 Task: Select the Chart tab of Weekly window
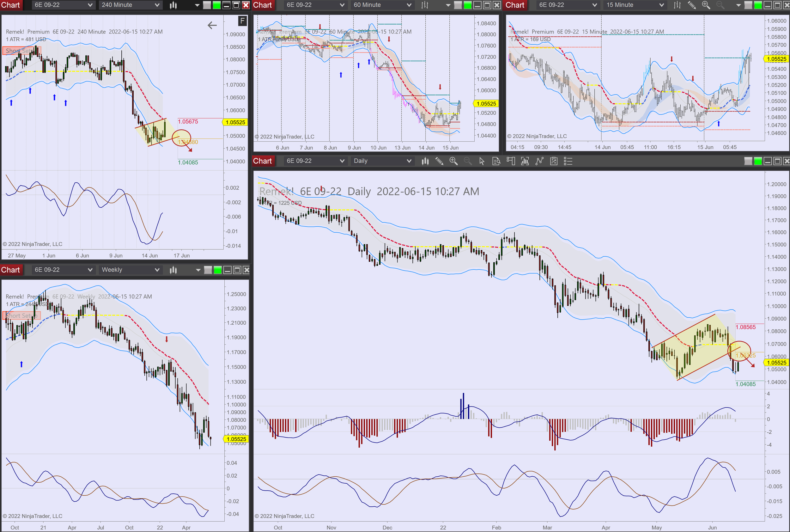click(x=10, y=270)
